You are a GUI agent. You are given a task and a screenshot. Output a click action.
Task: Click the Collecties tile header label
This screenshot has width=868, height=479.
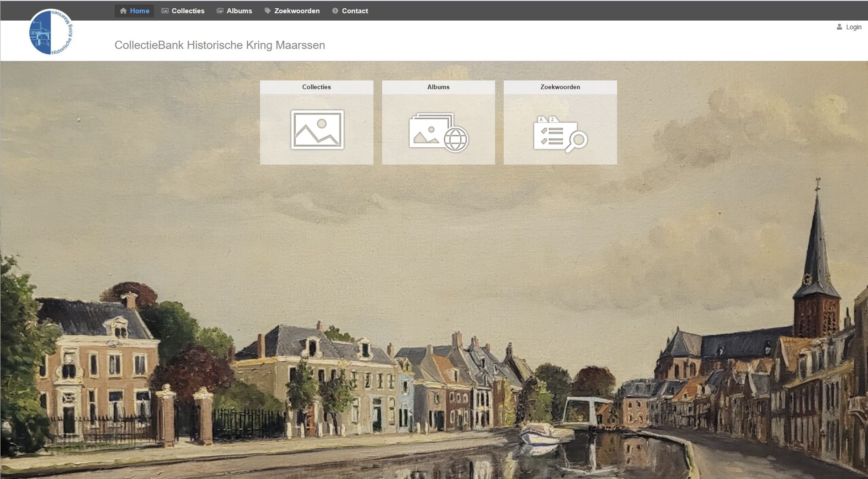point(316,87)
